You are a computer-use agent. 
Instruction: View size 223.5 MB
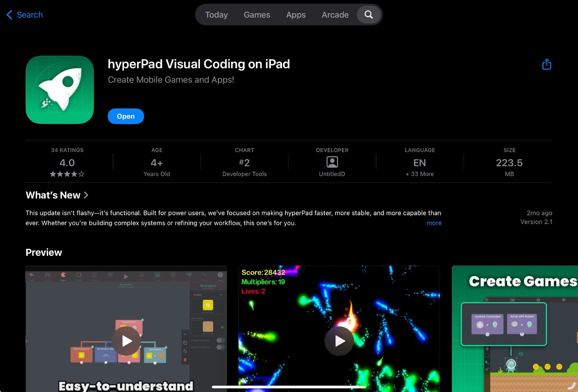pyautogui.click(x=509, y=162)
